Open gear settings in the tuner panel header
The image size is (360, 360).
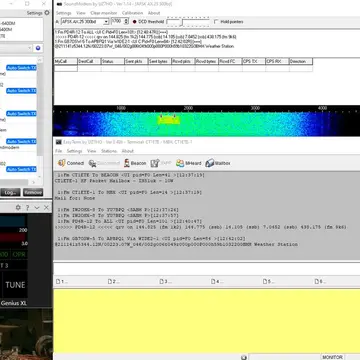point(18,208)
